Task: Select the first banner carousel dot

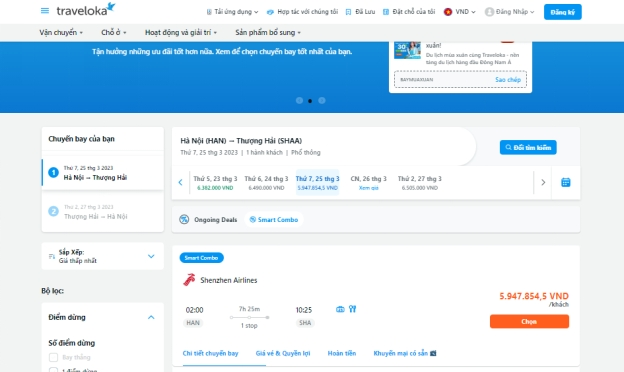Action: [x=299, y=101]
